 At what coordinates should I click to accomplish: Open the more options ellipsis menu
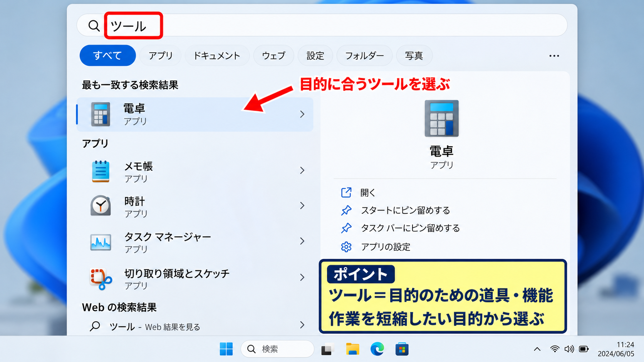554,56
